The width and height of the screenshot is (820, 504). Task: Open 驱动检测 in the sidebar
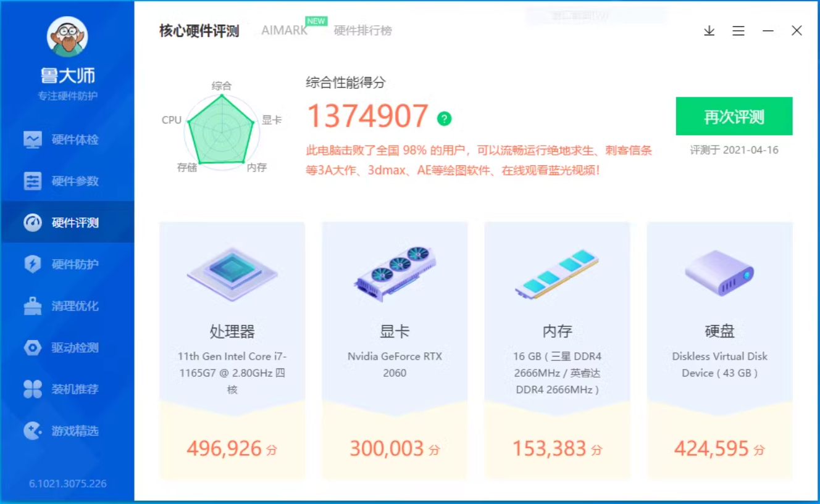click(67, 347)
